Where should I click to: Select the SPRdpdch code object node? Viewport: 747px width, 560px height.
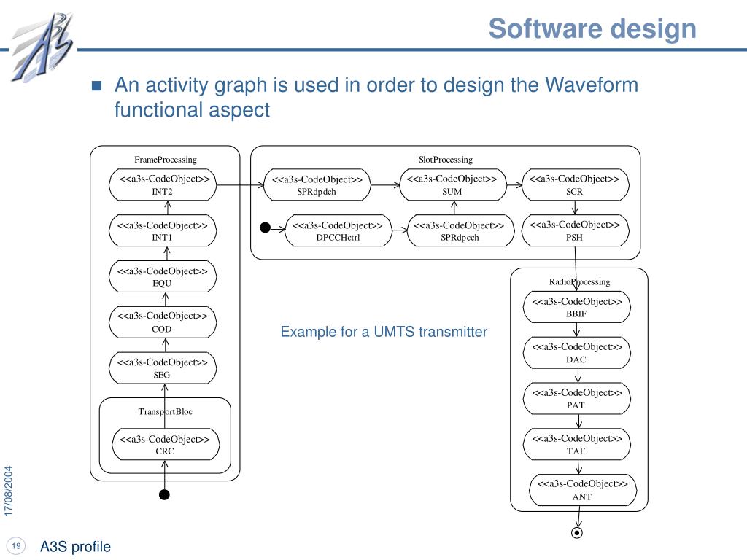(x=317, y=184)
